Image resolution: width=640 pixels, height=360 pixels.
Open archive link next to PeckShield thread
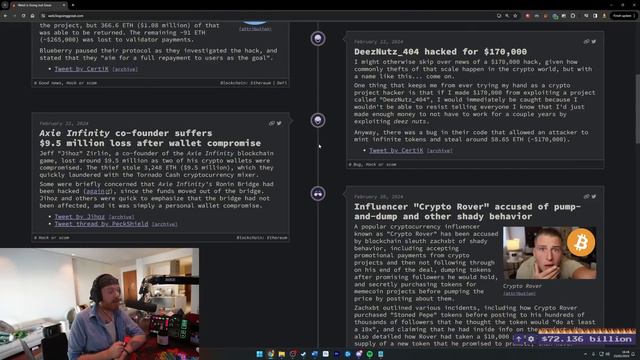[164, 224]
